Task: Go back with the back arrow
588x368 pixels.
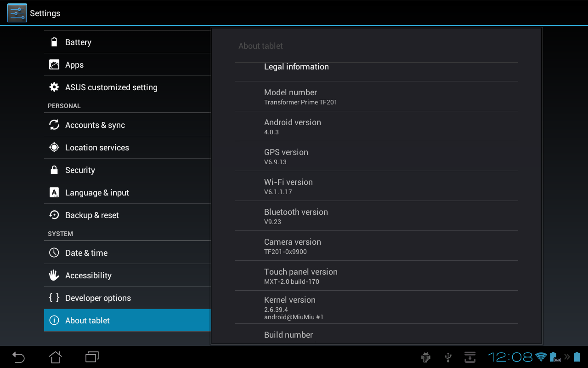Action: [18, 357]
